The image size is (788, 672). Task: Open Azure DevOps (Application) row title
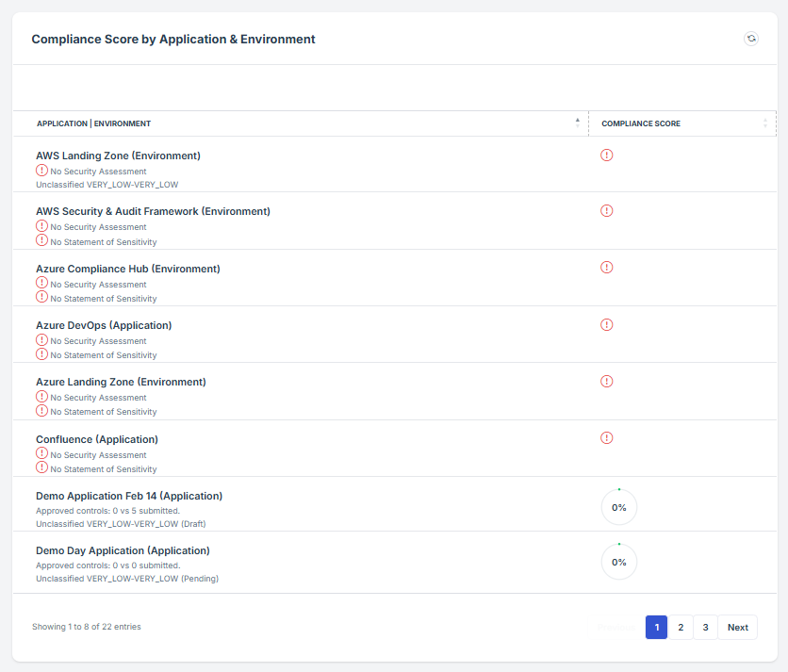[x=104, y=325]
